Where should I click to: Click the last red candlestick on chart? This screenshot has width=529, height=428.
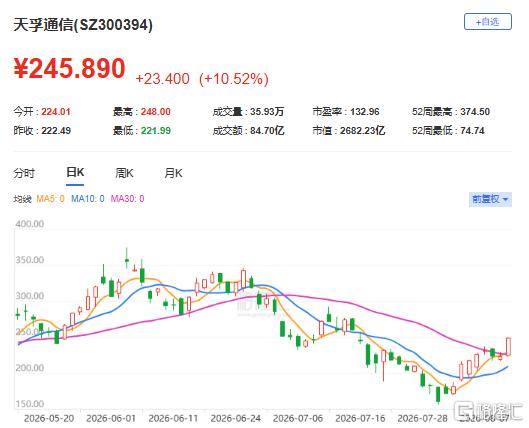point(508,346)
